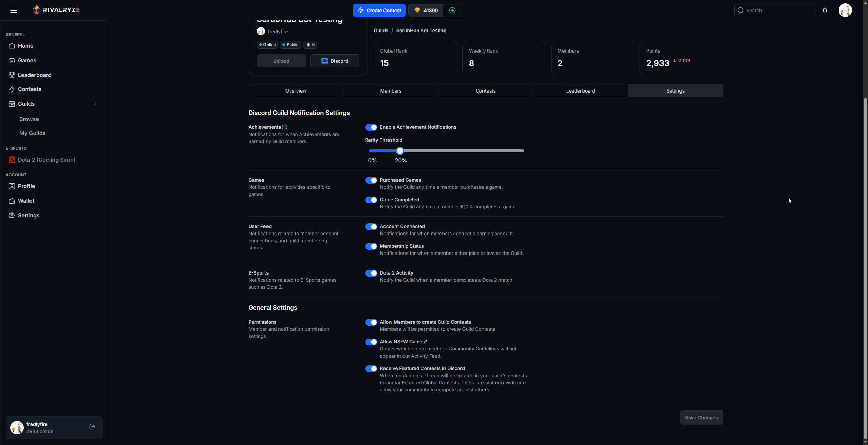Disable Enable Achievement Notifications toggle

371,127
